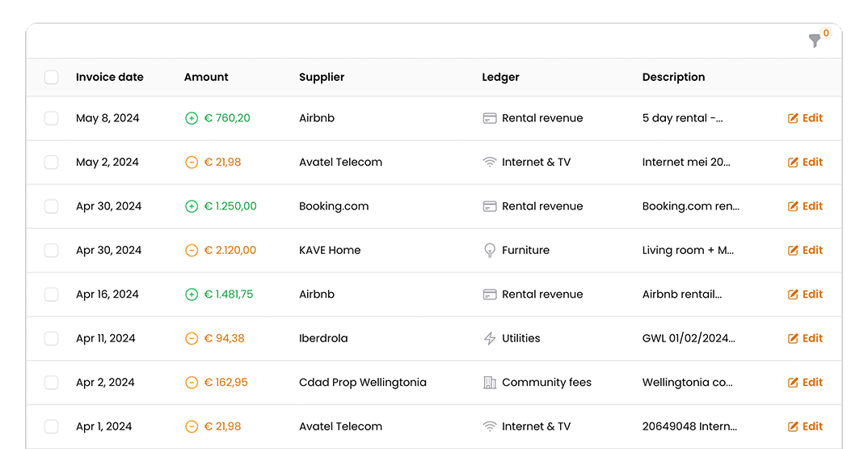Edit the Apr 16 Airbnb invoice
Image resolution: width=868 pixels, height=449 pixels.
(x=806, y=294)
